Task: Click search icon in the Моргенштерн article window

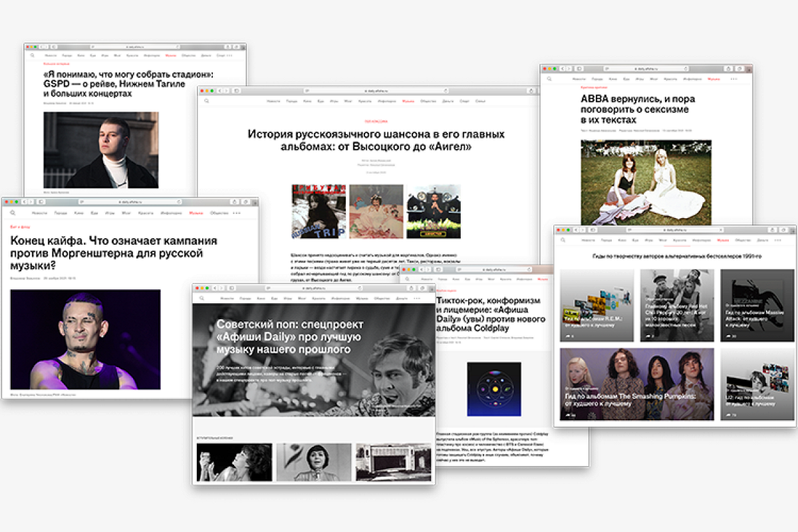Action: pos(13,213)
